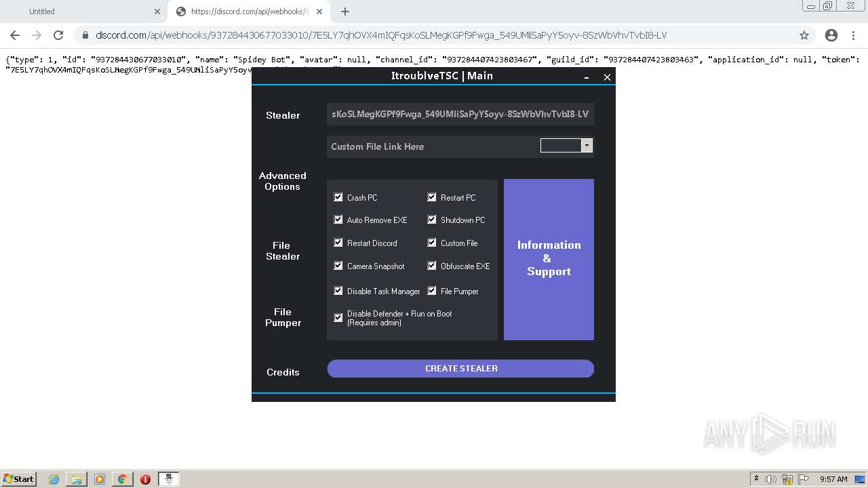Open the File Pumper section
Image resolution: width=868 pixels, height=488 pixels.
[x=283, y=317]
